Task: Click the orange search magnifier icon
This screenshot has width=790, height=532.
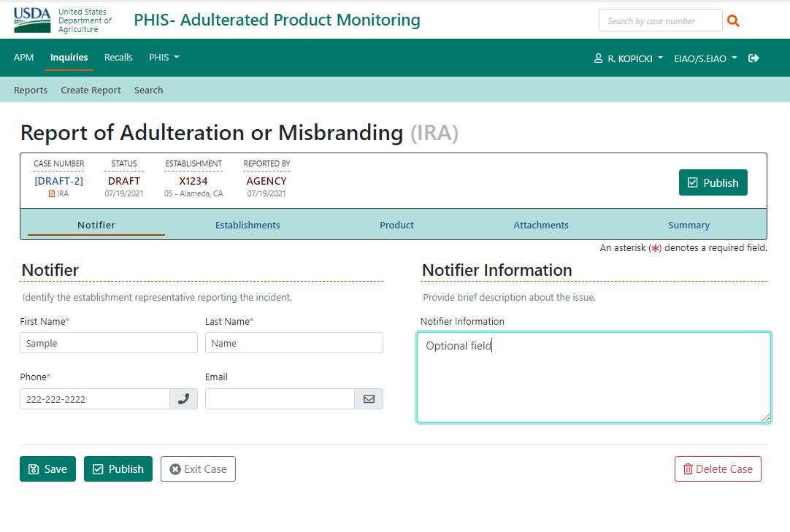Action: (x=733, y=21)
